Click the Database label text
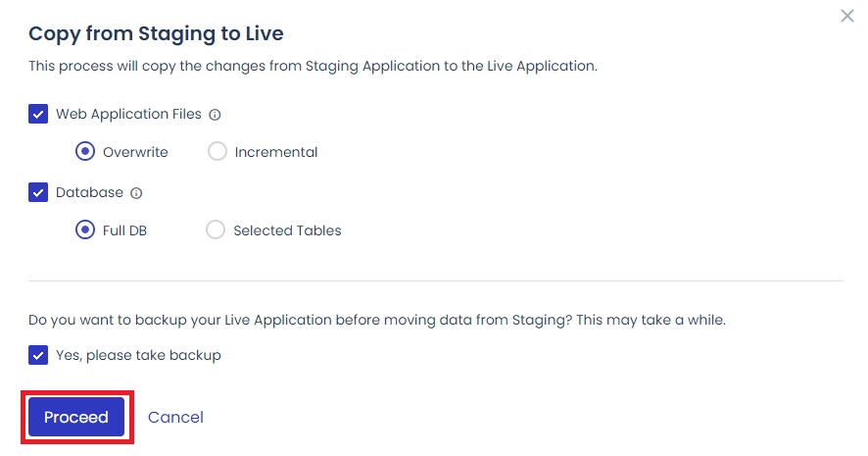This screenshot has width=868, height=456. (89, 192)
